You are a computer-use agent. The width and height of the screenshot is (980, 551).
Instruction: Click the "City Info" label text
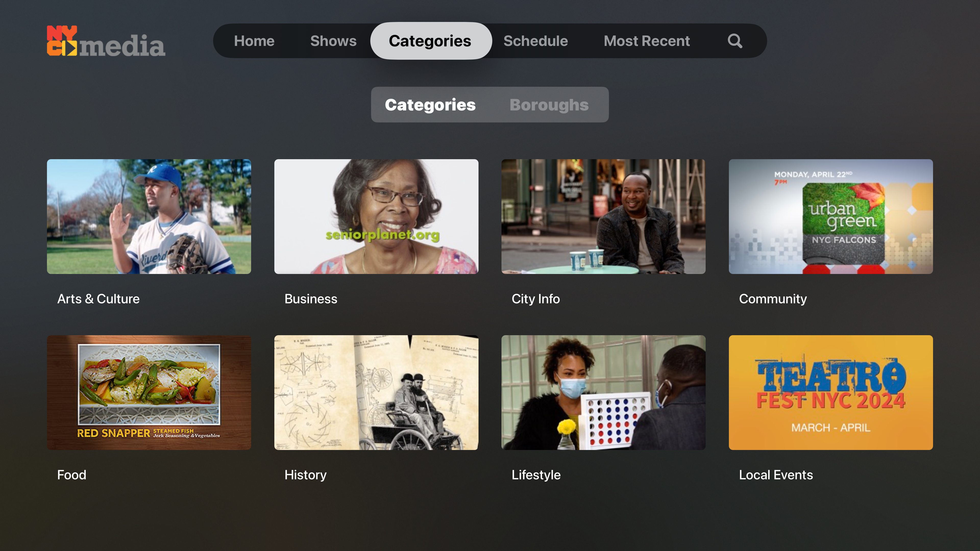(536, 299)
